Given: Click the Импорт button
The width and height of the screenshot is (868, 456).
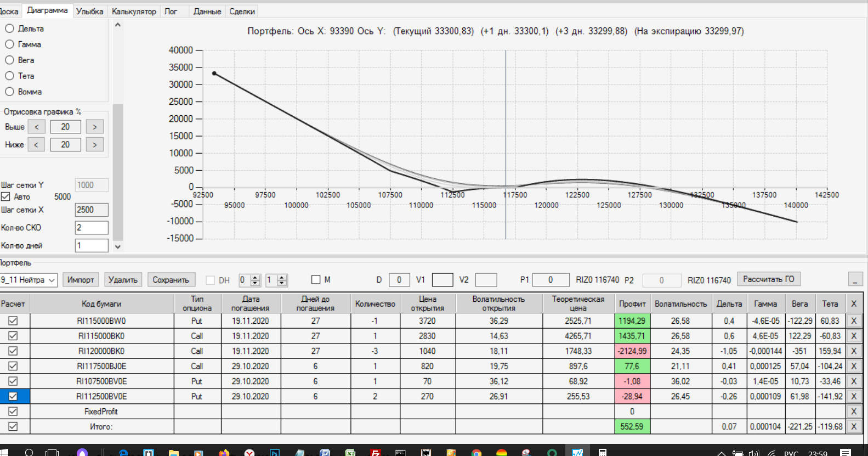Looking at the screenshot, I should pos(81,280).
